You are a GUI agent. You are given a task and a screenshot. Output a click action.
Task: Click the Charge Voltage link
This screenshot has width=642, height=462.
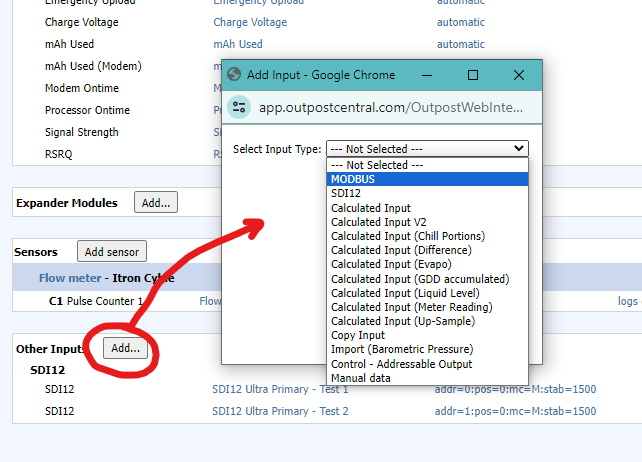click(x=248, y=22)
